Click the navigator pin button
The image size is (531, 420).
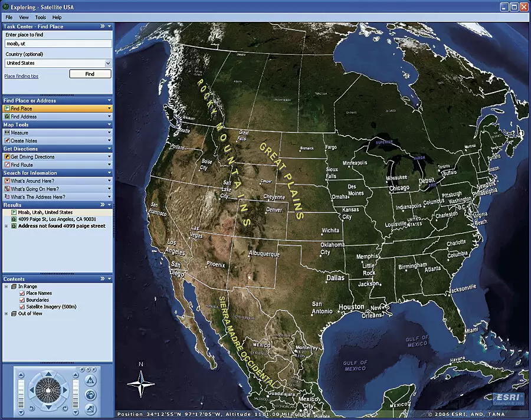[82, 369]
